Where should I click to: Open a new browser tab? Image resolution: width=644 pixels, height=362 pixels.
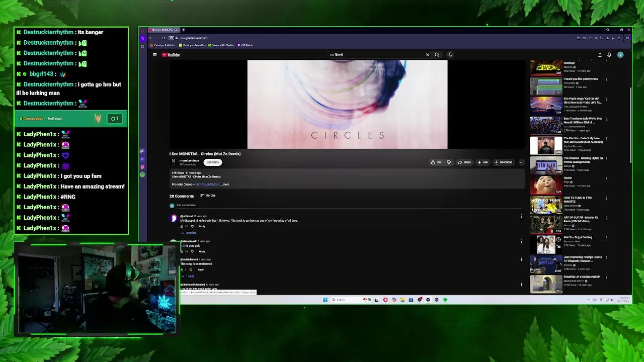[183, 30]
